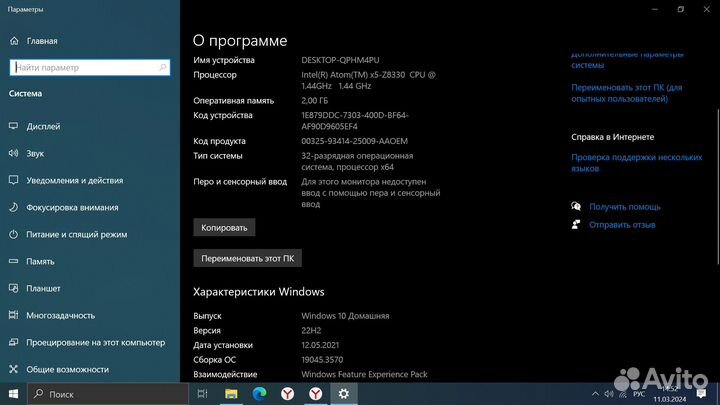Click the Характеристики Windows heading
The width and height of the screenshot is (720, 405).
259,292
